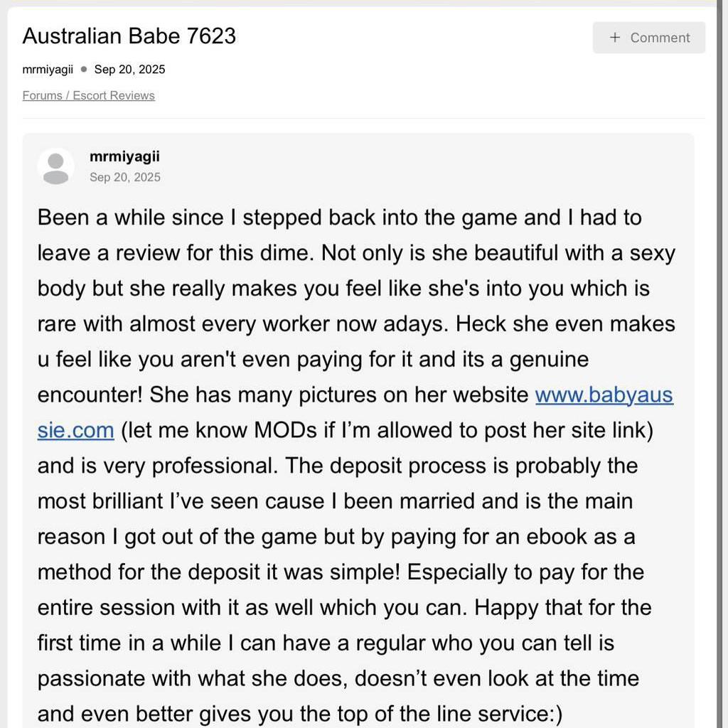Click the thread title Australian Babe 7623
The width and height of the screenshot is (728, 728).
(x=129, y=36)
